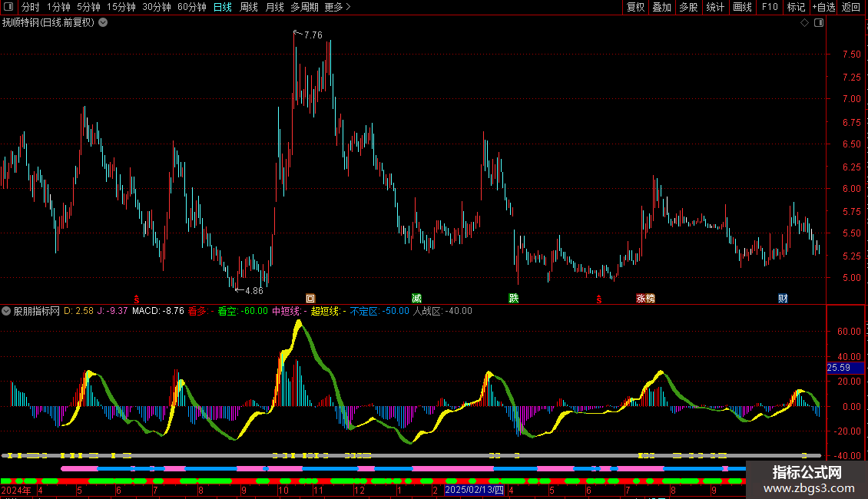Screen dimensions: 868x499
Task: Open the 回 info marker near October
Action: (x=310, y=299)
